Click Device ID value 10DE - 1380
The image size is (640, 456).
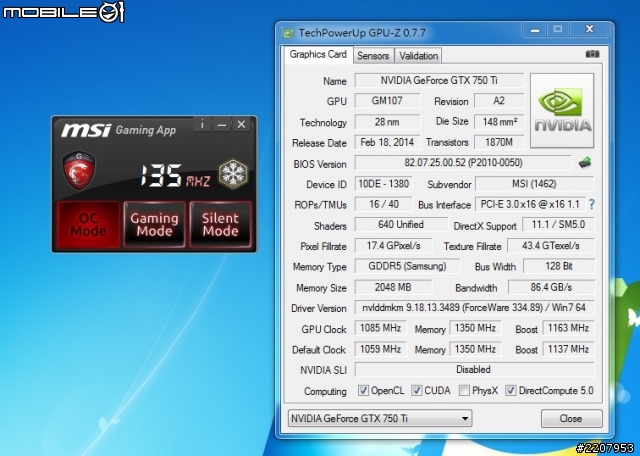[384, 184]
